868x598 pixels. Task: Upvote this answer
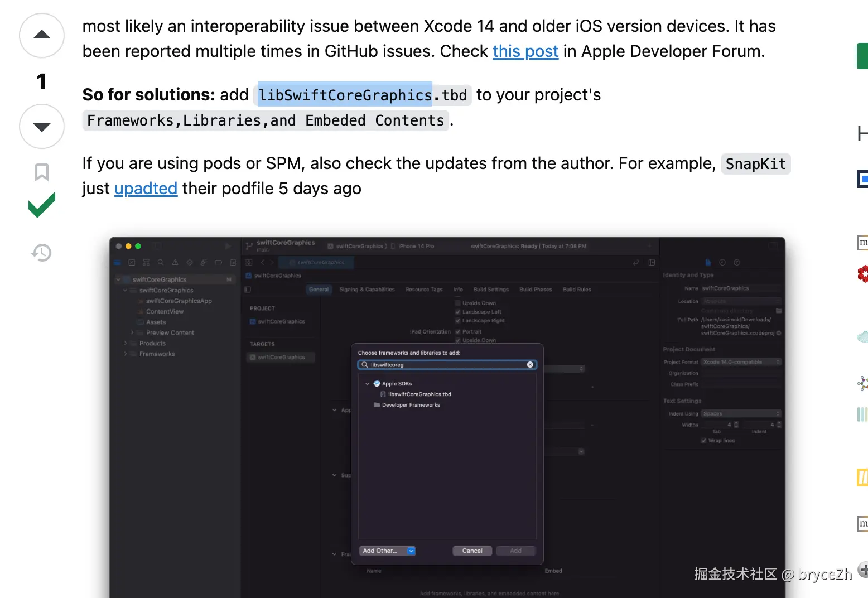[x=42, y=35]
